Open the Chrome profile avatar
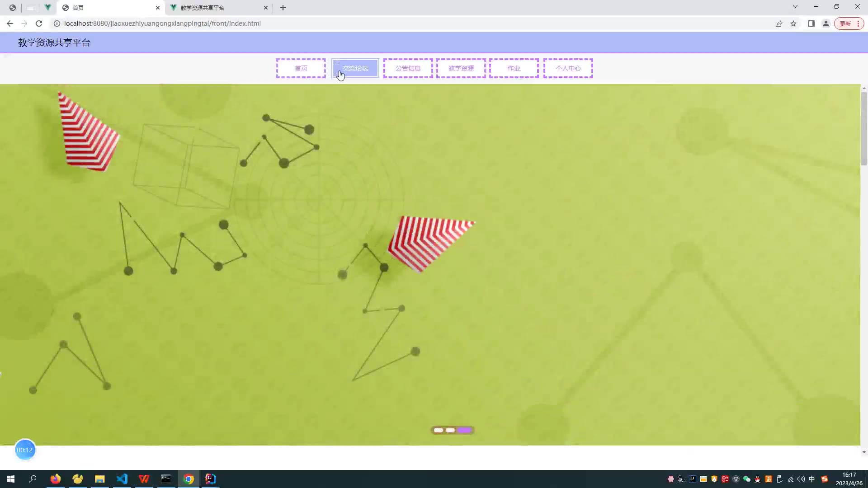The width and height of the screenshot is (868, 488). coord(826,23)
